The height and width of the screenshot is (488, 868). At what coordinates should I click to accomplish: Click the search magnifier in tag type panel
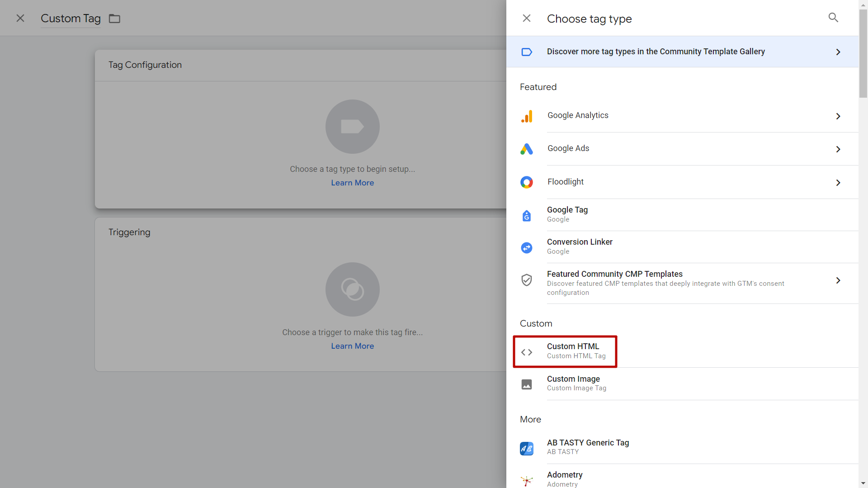(833, 18)
